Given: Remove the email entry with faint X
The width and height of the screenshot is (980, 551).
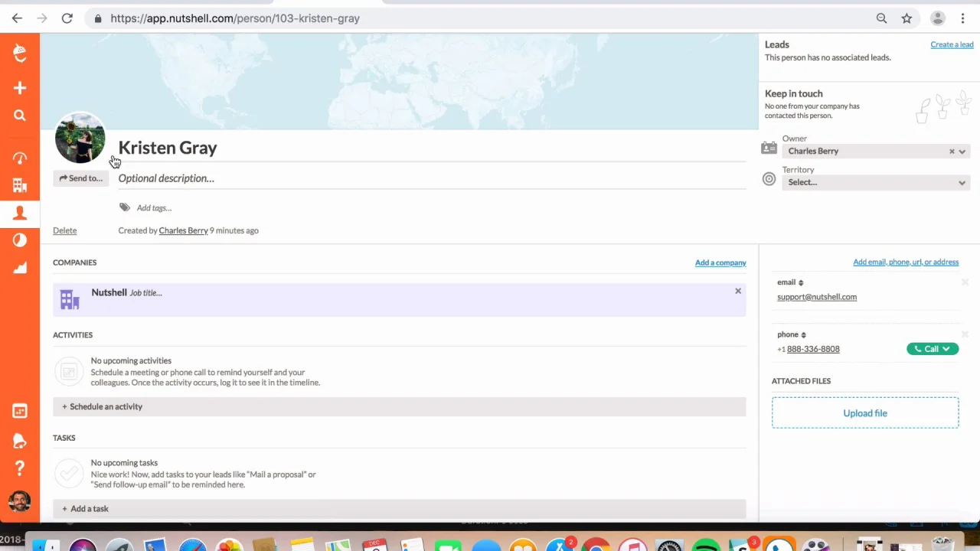Looking at the screenshot, I should pos(965,282).
